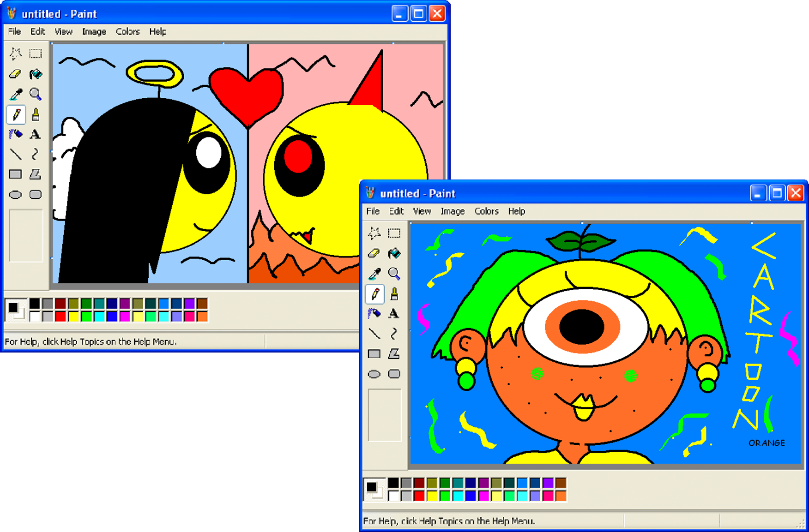Open the Colors menu in the front window

[486, 211]
